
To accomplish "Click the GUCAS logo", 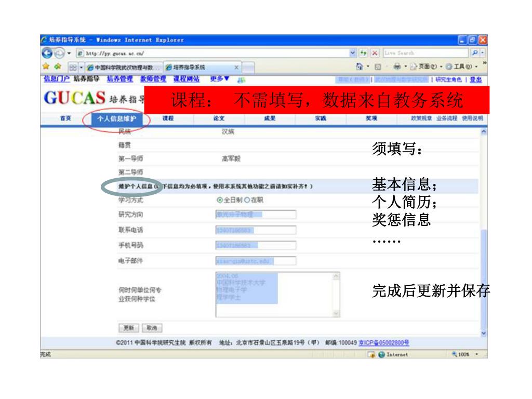I will (x=75, y=98).
